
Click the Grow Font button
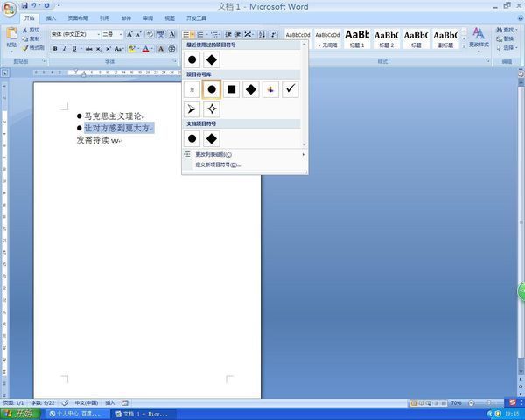[129, 34]
